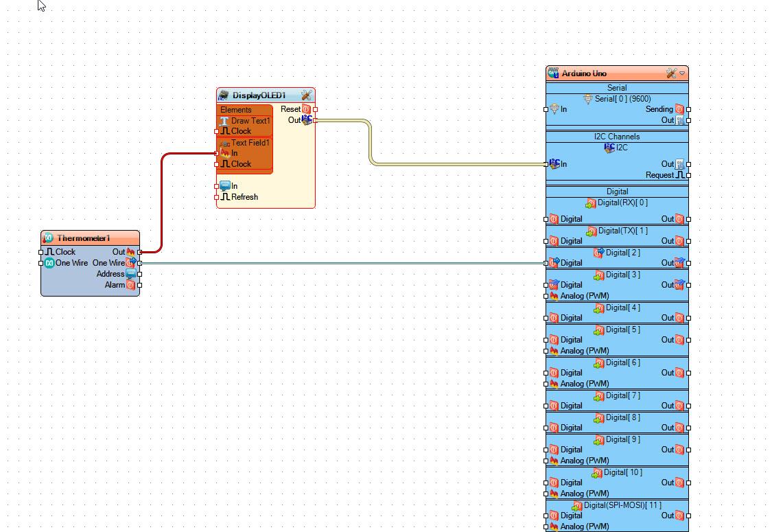Select the Digital(SPI-MOSI)[ 11 ] pin label
Viewport: 772px width, 532px height.
coord(622,505)
